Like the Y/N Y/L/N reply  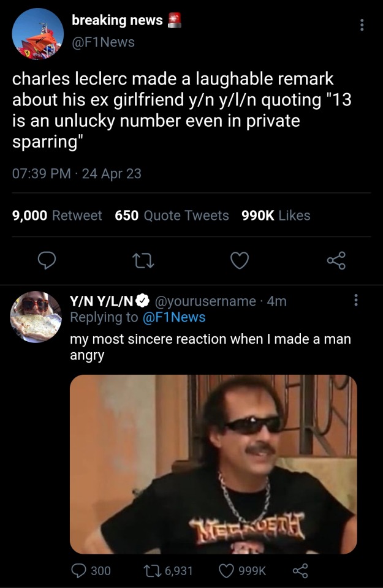click(227, 571)
